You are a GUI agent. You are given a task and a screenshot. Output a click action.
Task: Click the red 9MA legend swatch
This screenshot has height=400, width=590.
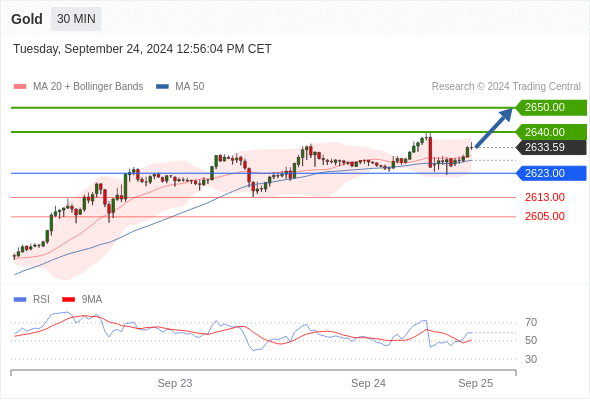coord(68,300)
